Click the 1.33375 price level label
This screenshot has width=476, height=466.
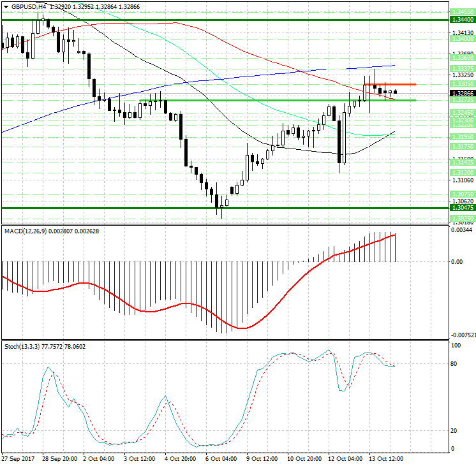463,69
